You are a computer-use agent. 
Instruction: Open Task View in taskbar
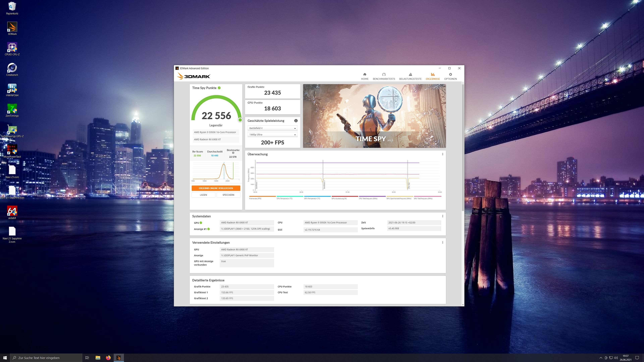tap(87, 358)
